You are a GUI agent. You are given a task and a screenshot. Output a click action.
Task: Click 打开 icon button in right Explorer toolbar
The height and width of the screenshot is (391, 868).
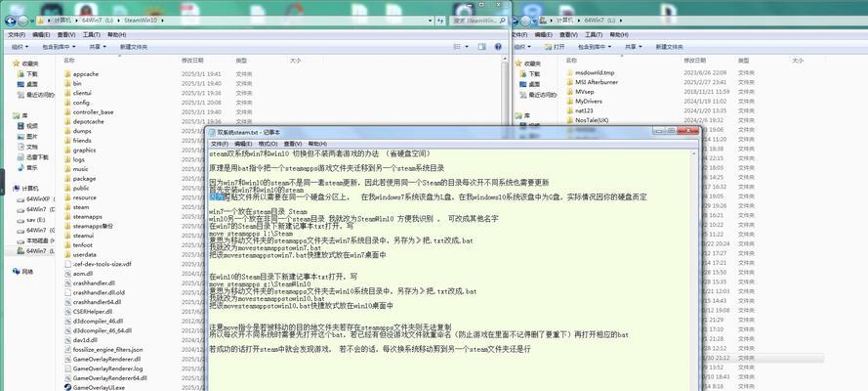coord(555,47)
